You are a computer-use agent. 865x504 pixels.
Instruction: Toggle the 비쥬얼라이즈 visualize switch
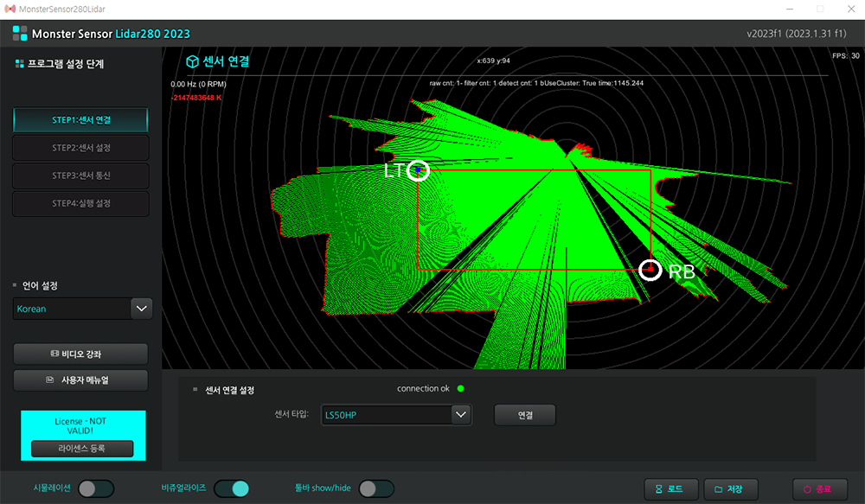point(232,488)
